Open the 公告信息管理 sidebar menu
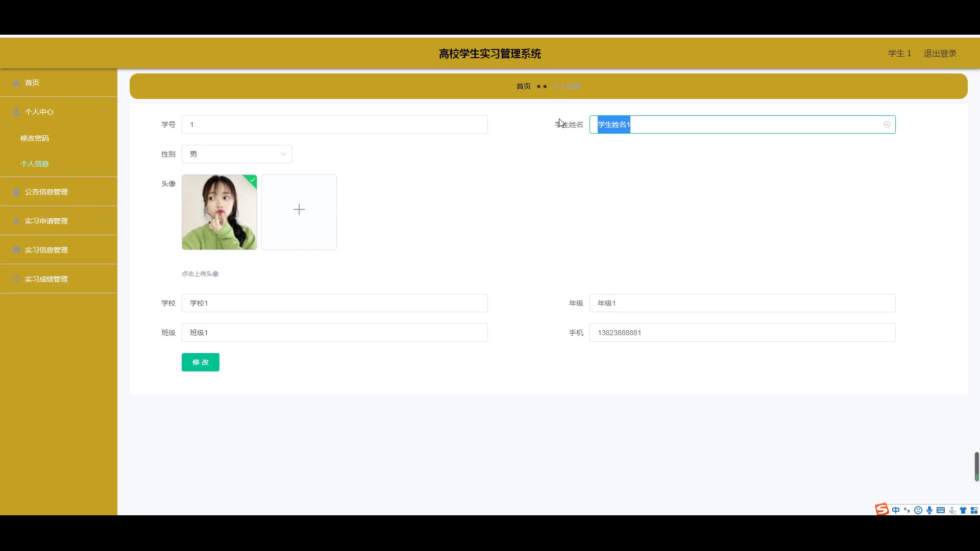980x551 pixels. [59, 192]
